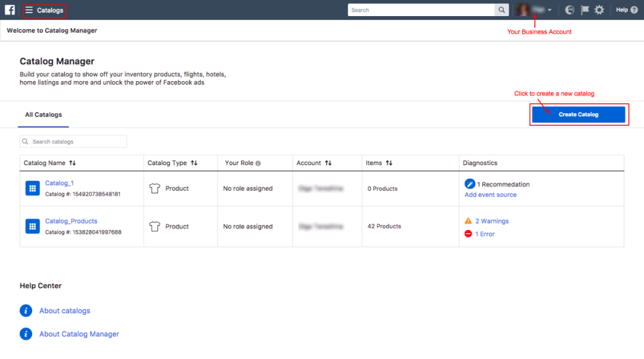
Task: Sort by Catalog Name column
Action: click(x=73, y=163)
